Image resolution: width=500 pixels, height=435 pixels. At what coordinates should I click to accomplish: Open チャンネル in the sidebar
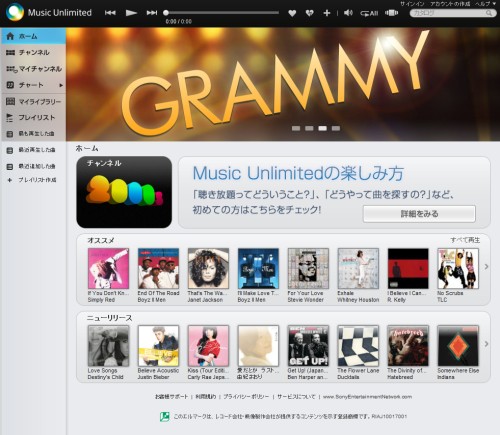point(33,52)
